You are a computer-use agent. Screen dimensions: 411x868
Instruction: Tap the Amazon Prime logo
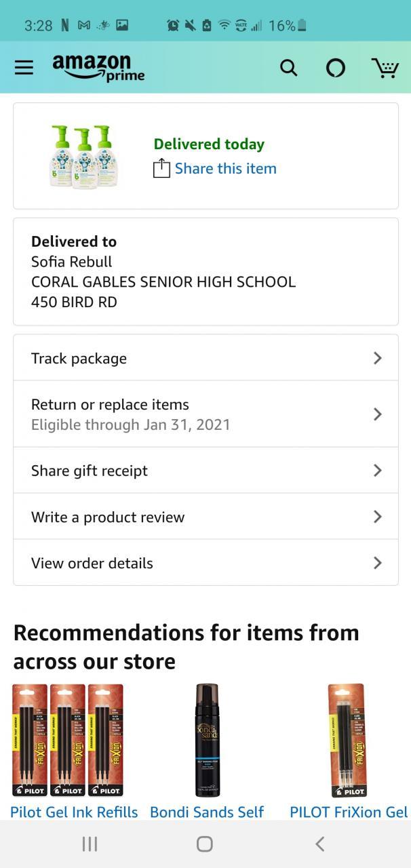(98, 67)
